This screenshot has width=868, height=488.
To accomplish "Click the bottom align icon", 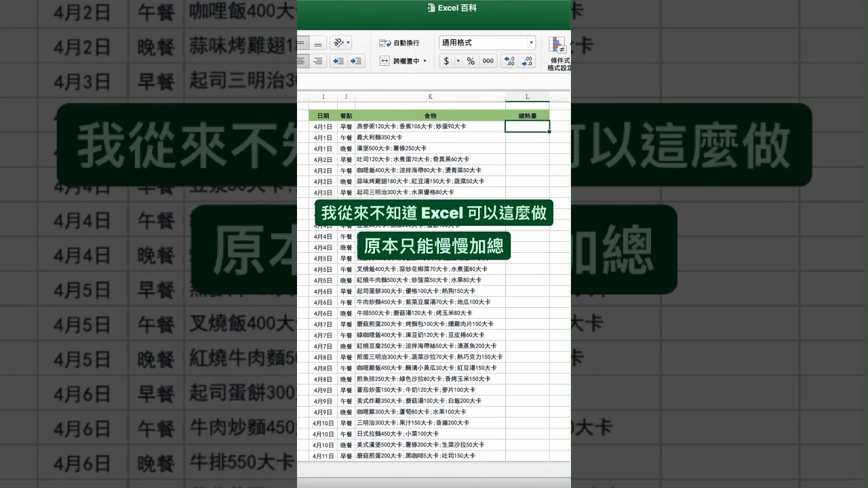I will (318, 43).
